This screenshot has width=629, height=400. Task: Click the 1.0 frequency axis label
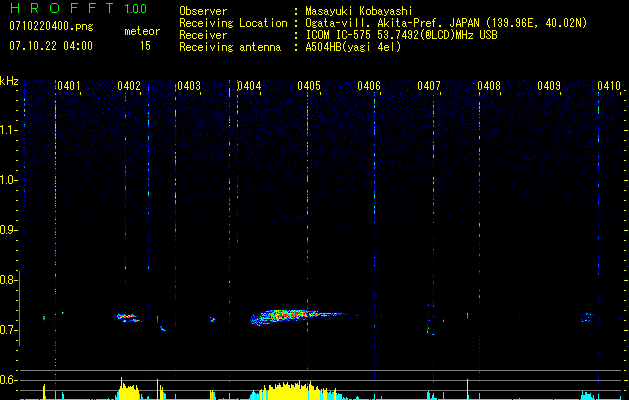(x=8, y=180)
